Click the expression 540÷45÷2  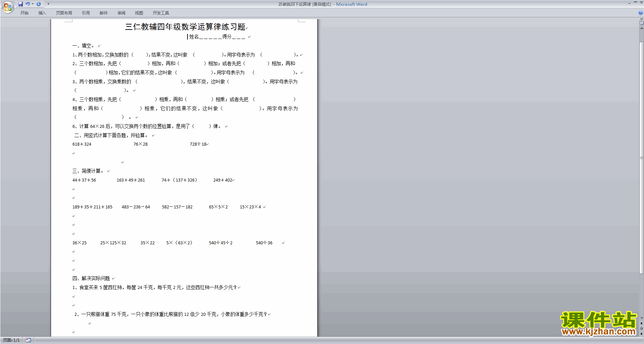tap(221, 243)
